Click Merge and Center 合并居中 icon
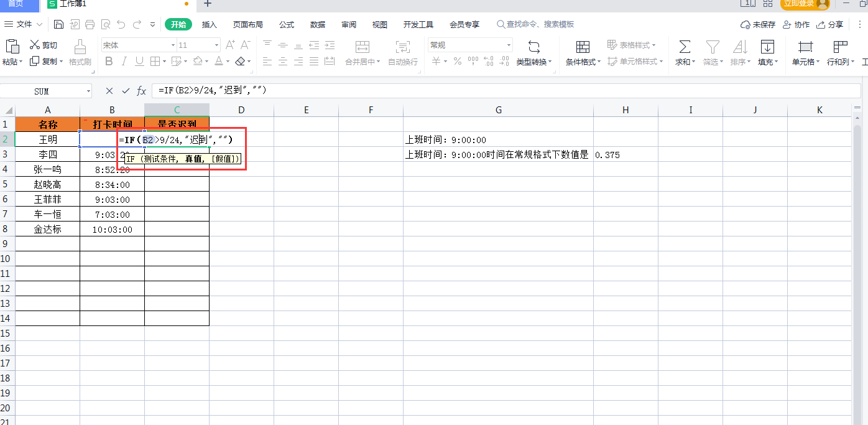868x425 pixels. 362,47
